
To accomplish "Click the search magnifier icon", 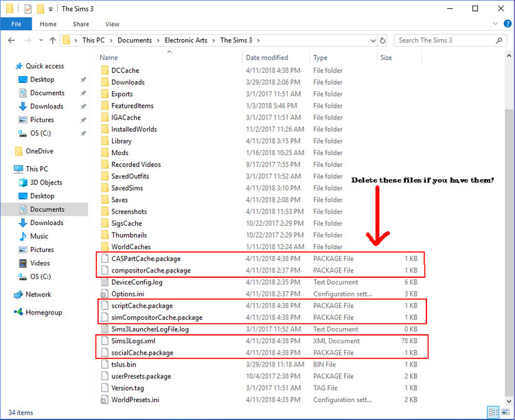I will tap(499, 40).
